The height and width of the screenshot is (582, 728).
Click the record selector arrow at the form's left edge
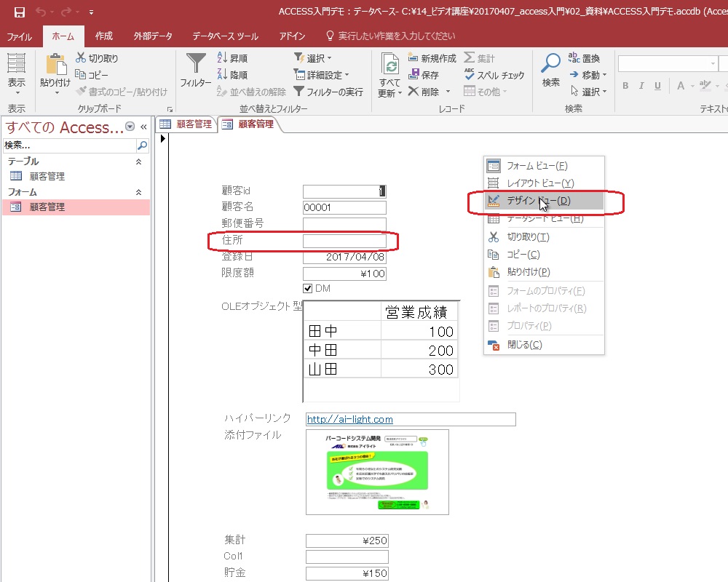click(162, 138)
